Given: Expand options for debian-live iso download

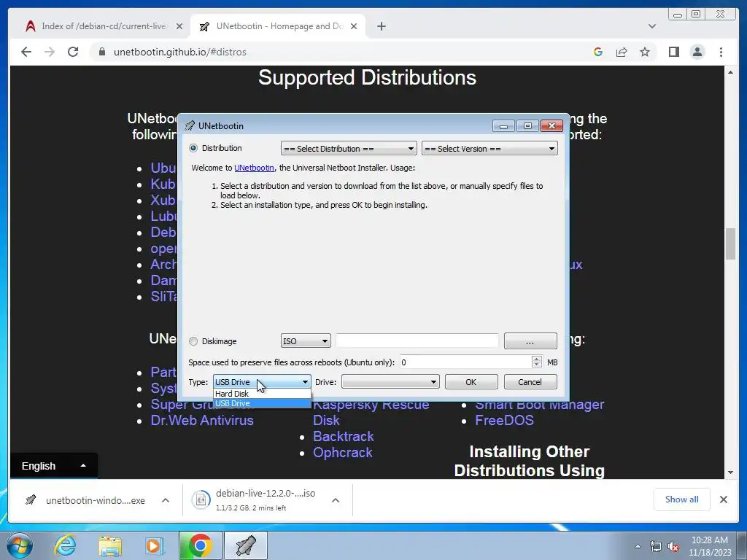Looking at the screenshot, I should pos(336,500).
